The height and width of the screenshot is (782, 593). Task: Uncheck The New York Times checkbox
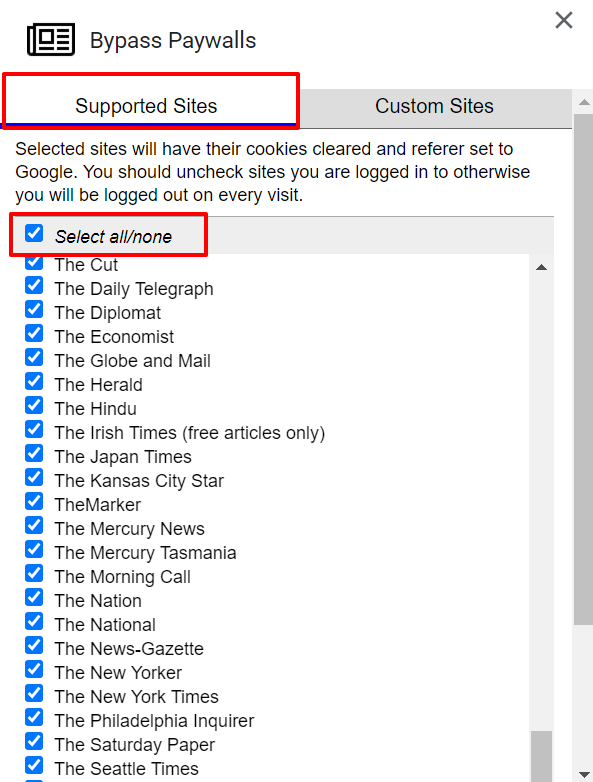34,693
